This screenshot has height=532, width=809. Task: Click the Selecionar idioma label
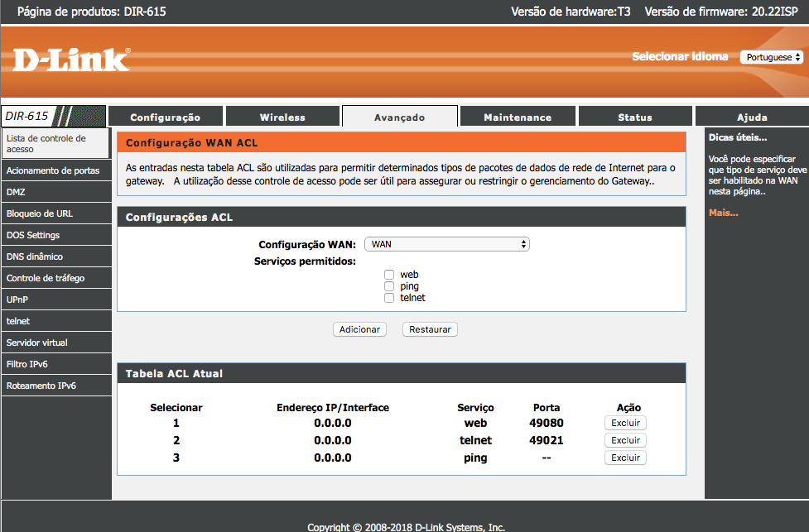[x=680, y=56]
